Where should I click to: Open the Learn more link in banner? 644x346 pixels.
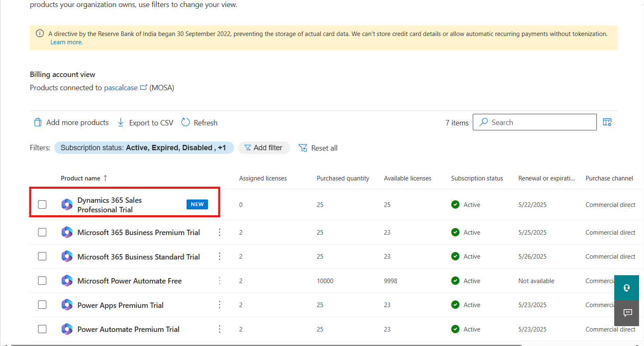point(66,42)
